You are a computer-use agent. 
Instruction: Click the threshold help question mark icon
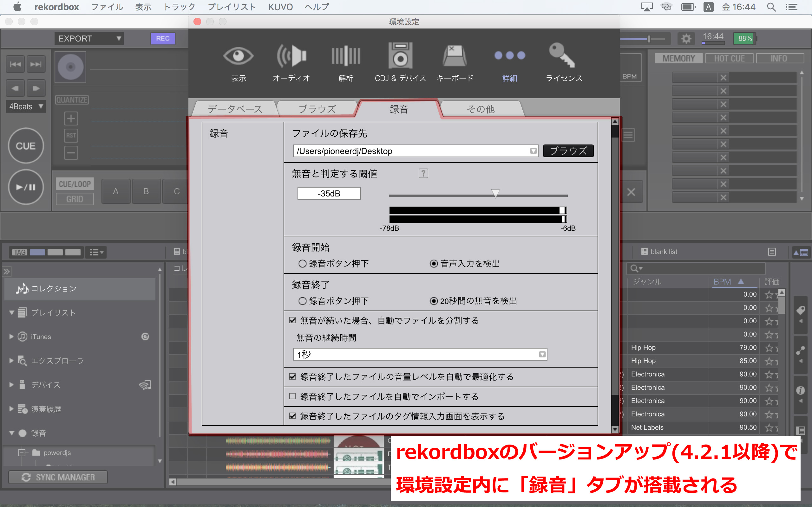(423, 173)
